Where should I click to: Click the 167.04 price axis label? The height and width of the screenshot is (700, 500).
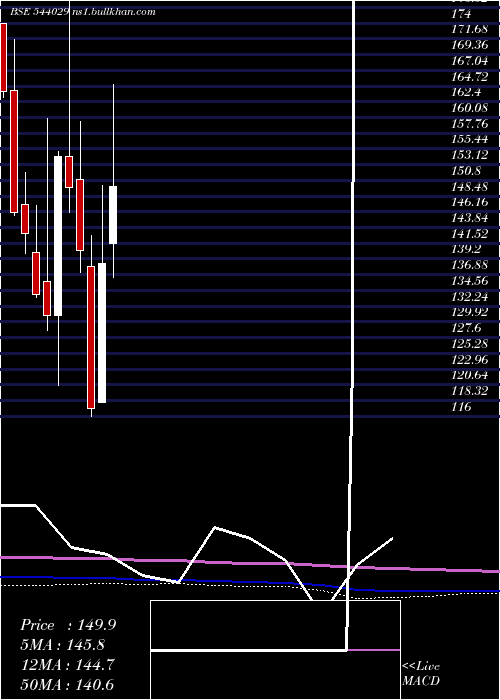(x=469, y=61)
